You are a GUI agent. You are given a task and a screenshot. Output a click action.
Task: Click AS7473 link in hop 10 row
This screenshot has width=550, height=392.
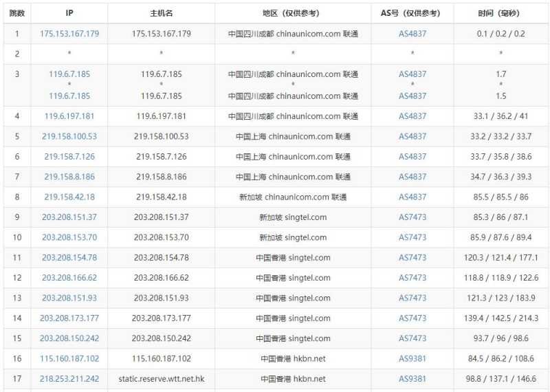[x=412, y=237]
